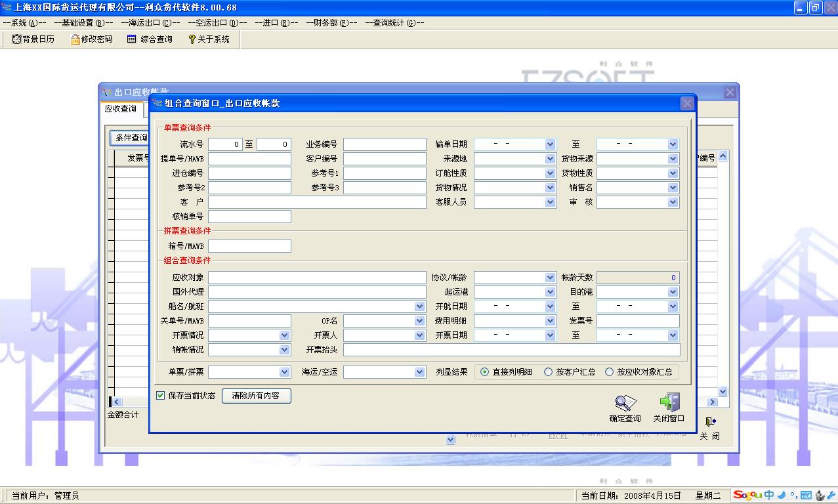Expand the 货物来源 dropdown
Viewport: 838px width, 504px height.
tap(673, 159)
